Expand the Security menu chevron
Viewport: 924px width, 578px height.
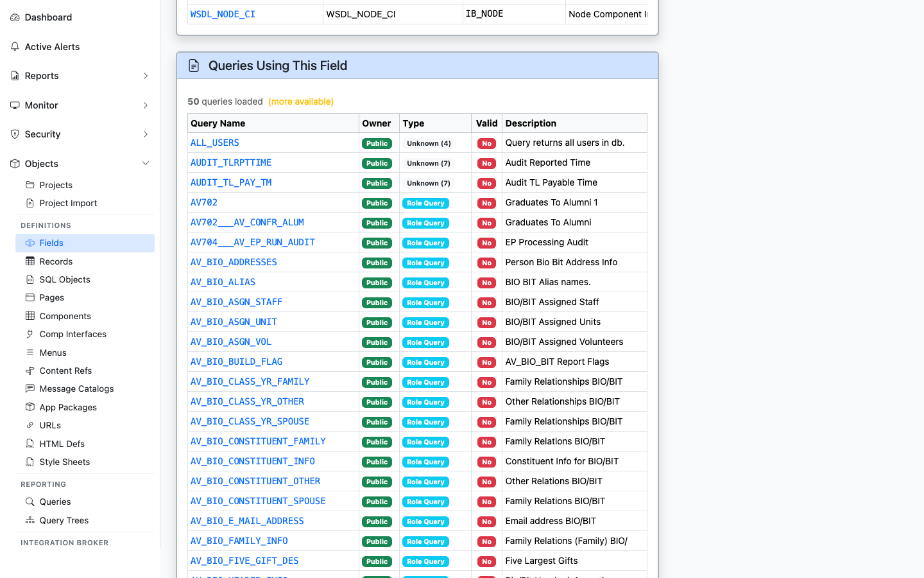[146, 134]
